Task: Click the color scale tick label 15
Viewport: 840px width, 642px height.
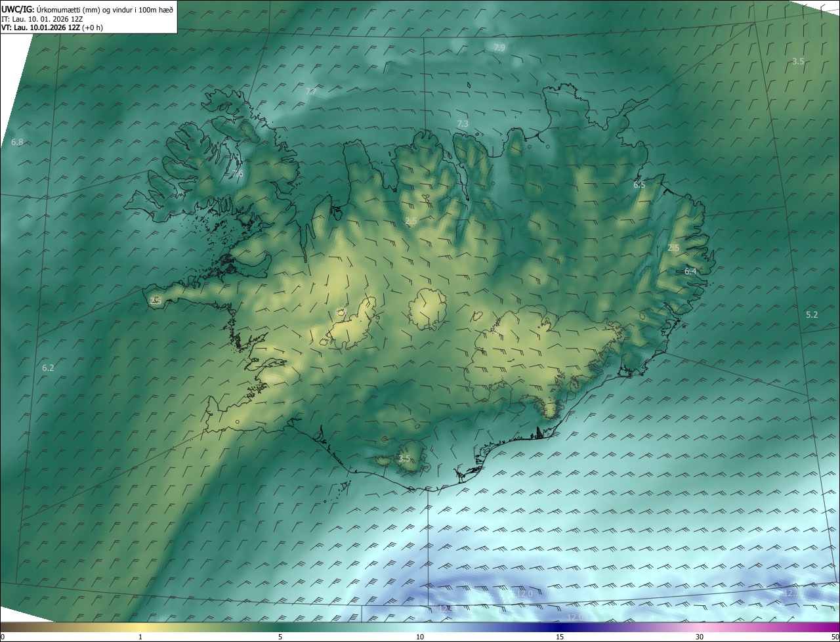Action: [560, 637]
